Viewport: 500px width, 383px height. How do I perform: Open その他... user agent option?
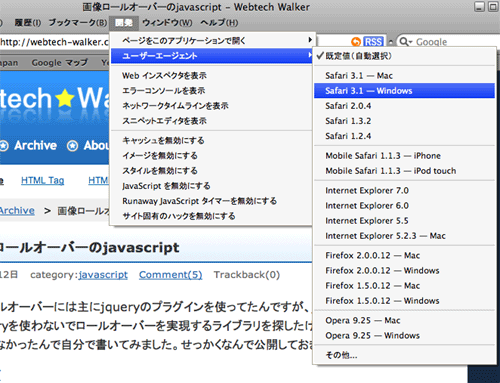point(404,355)
